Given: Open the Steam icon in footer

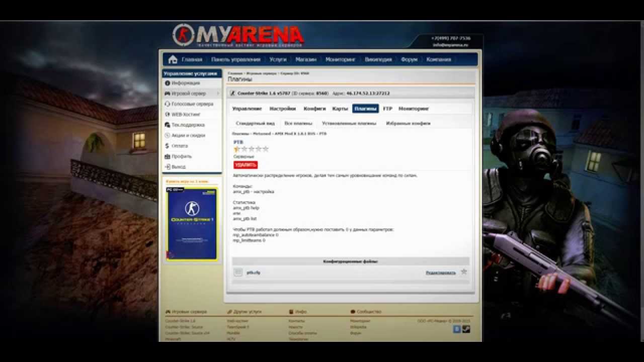Looking at the screenshot, I should (x=466, y=329).
